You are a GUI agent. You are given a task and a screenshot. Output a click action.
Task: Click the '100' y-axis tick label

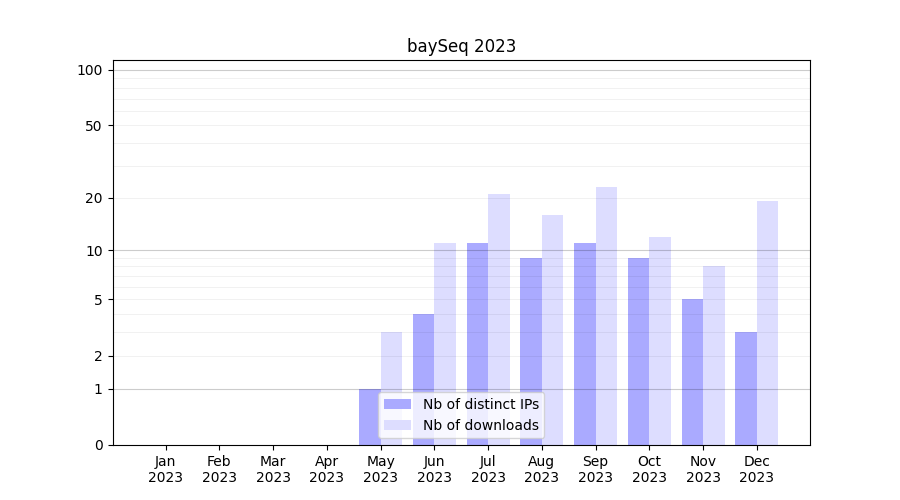pyautogui.click(x=90, y=70)
